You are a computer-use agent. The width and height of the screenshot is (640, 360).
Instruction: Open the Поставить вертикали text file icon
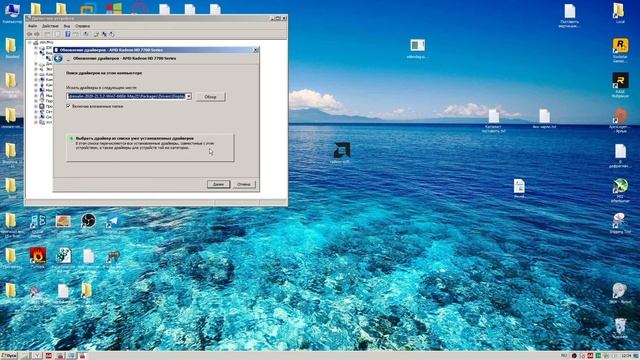(569, 16)
